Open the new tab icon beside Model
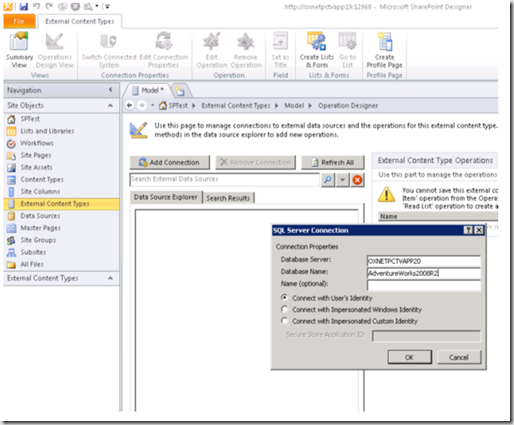Image resolution: width=514 pixels, height=425 pixels. coord(180,91)
